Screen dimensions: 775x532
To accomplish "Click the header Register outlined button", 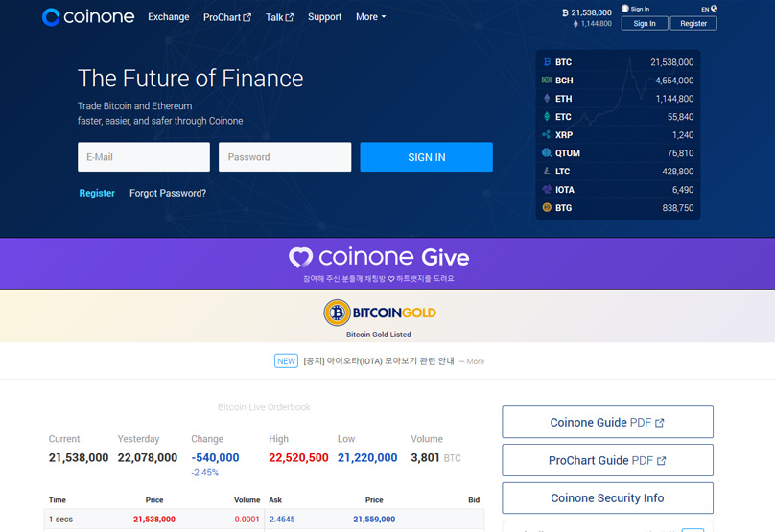I will pyautogui.click(x=693, y=23).
